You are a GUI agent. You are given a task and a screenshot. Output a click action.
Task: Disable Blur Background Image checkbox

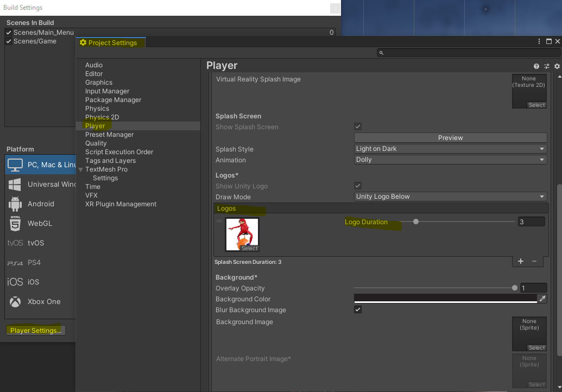(x=358, y=309)
